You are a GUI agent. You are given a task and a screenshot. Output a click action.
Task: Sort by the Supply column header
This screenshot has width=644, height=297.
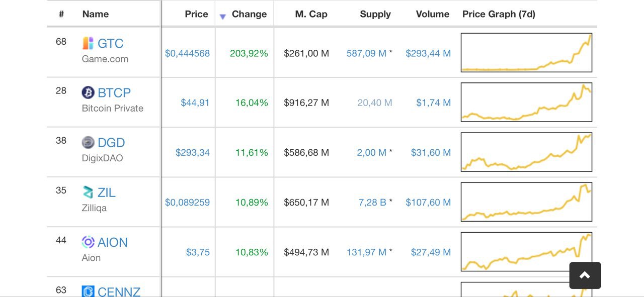pyautogui.click(x=375, y=15)
